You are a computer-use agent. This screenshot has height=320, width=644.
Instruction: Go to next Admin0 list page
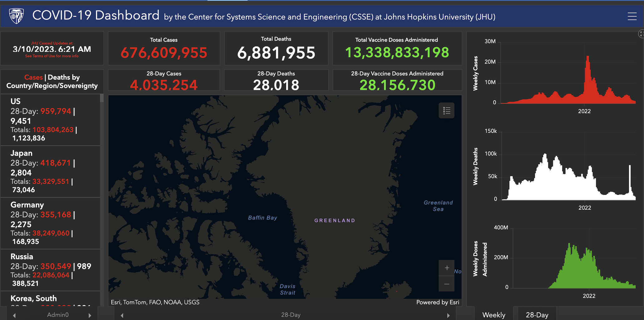tap(90, 315)
